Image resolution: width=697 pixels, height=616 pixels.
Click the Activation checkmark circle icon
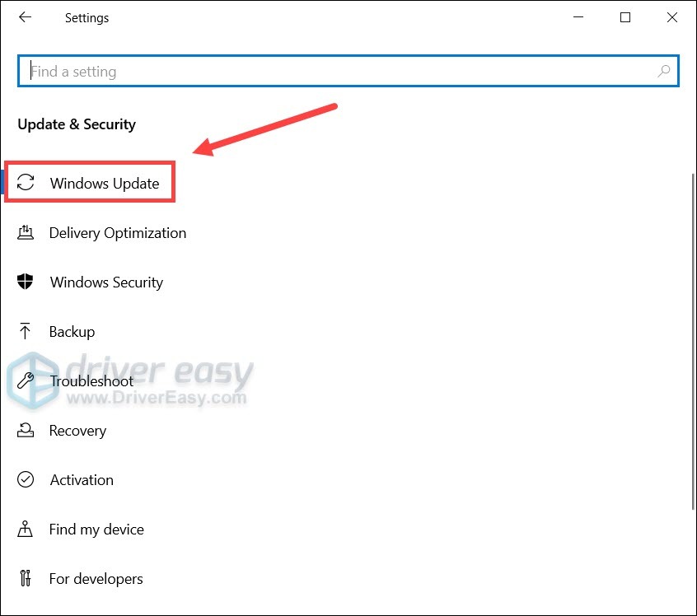coord(26,480)
